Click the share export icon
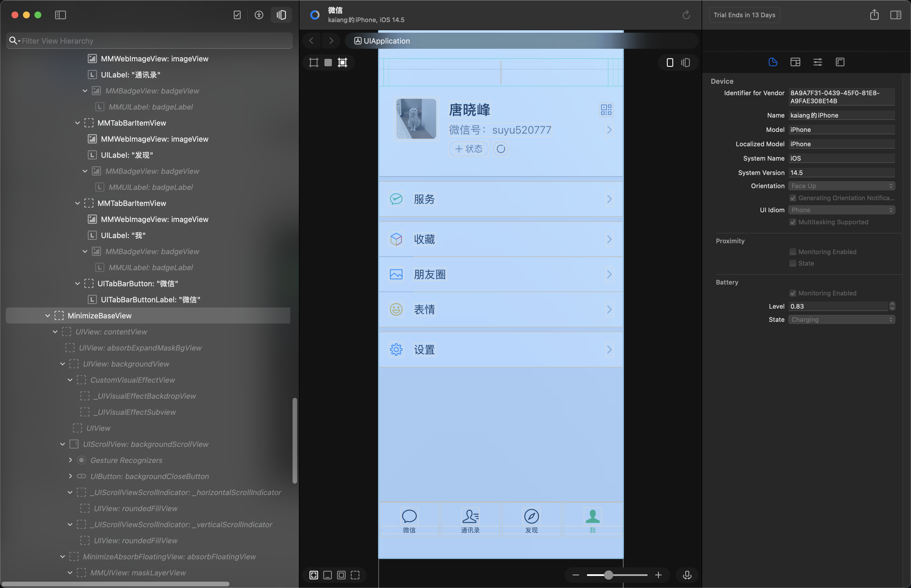Image resolution: width=911 pixels, height=588 pixels. [x=874, y=15]
